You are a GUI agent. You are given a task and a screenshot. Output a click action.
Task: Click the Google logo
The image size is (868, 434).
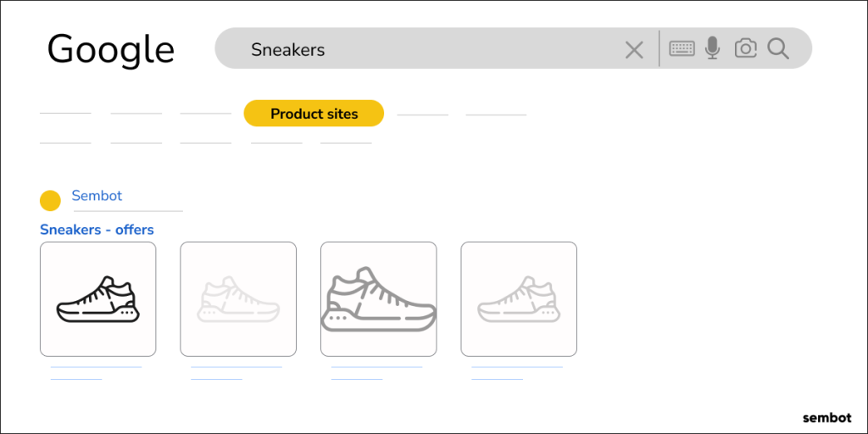(x=111, y=50)
